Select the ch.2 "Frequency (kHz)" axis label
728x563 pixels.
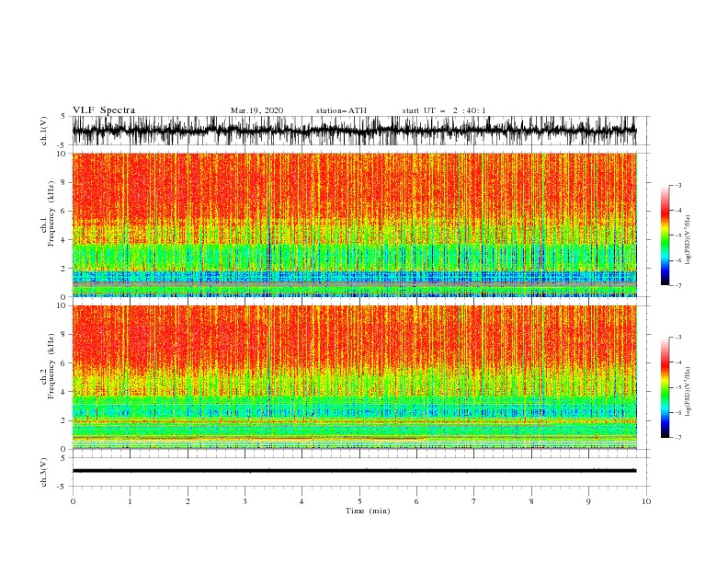point(51,366)
